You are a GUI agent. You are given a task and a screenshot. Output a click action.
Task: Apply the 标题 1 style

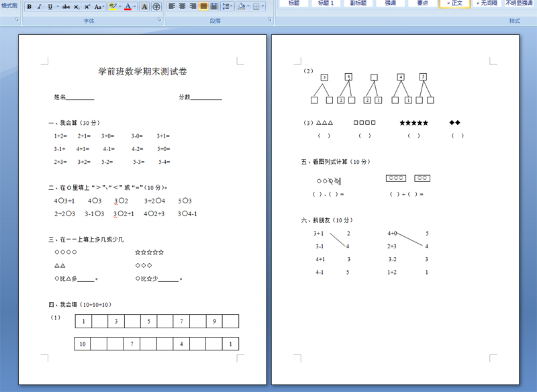pyautogui.click(x=326, y=3)
